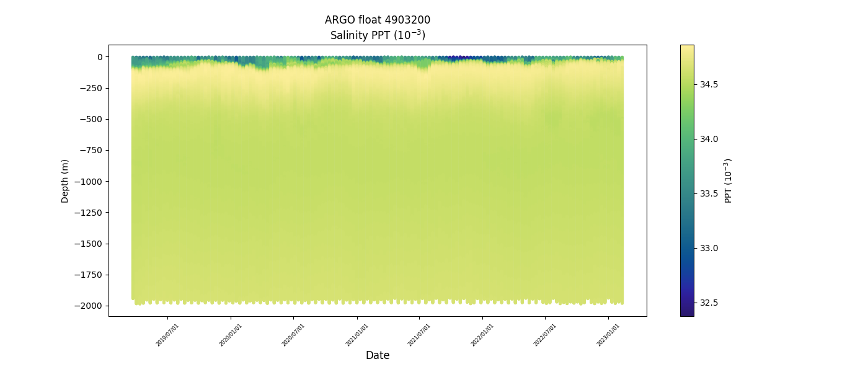Select the 2020/01/01 date tick label
Image resolution: width=868 pixels, height=372 pixels.
(231, 334)
